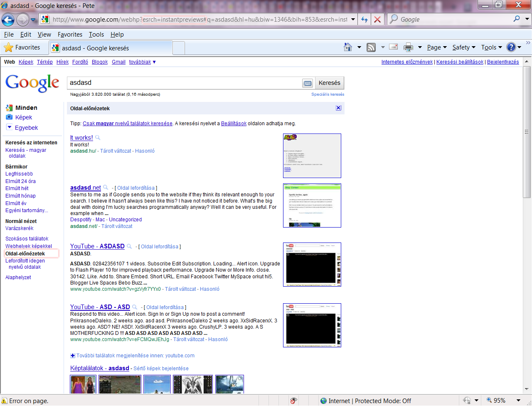Click the Speciális keresés link
The height and width of the screenshot is (406, 532).
pos(328,94)
